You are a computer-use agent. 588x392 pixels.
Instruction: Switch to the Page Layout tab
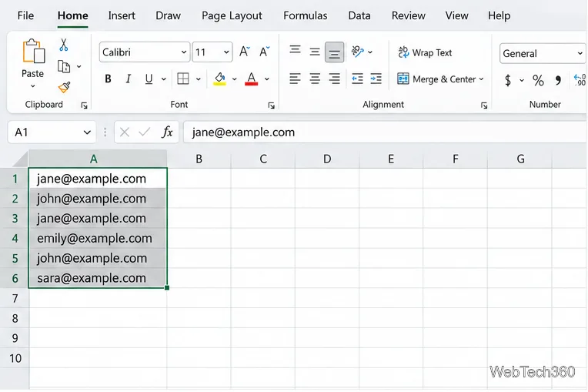pyautogui.click(x=232, y=15)
